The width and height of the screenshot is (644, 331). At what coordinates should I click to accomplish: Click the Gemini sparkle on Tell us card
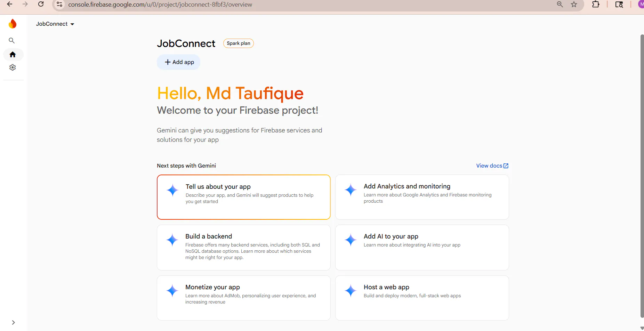click(172, 190)
